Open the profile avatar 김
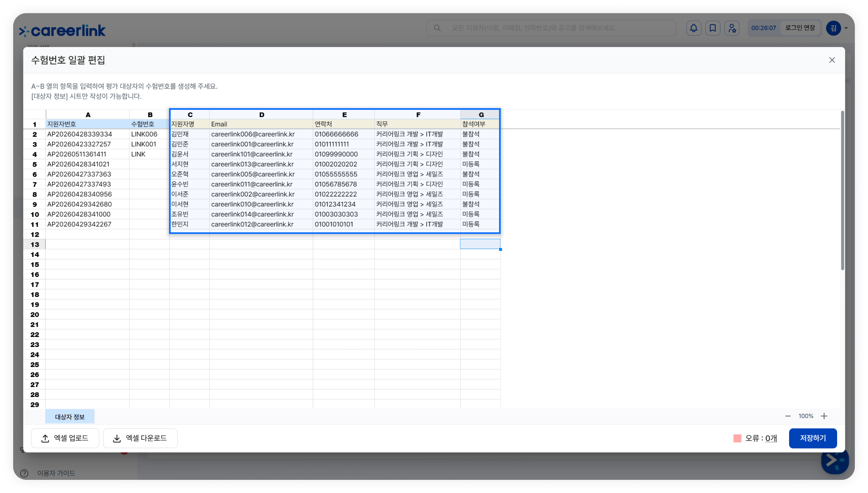The width and height of the screenshot is (868, 493). pyautogui.click(x=833, y=28)
